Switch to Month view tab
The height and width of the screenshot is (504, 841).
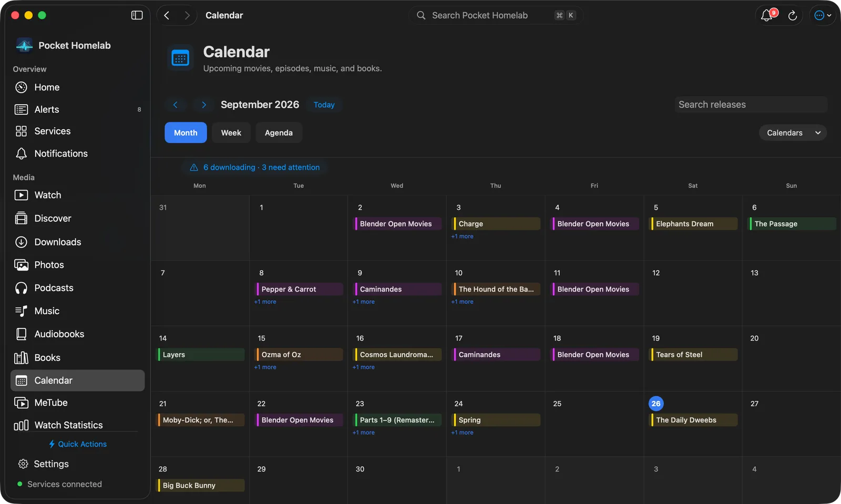(186, 132)
